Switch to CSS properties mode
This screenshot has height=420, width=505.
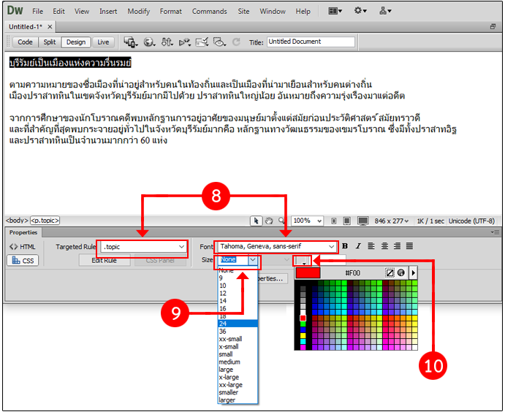click(x=23, y=261)
